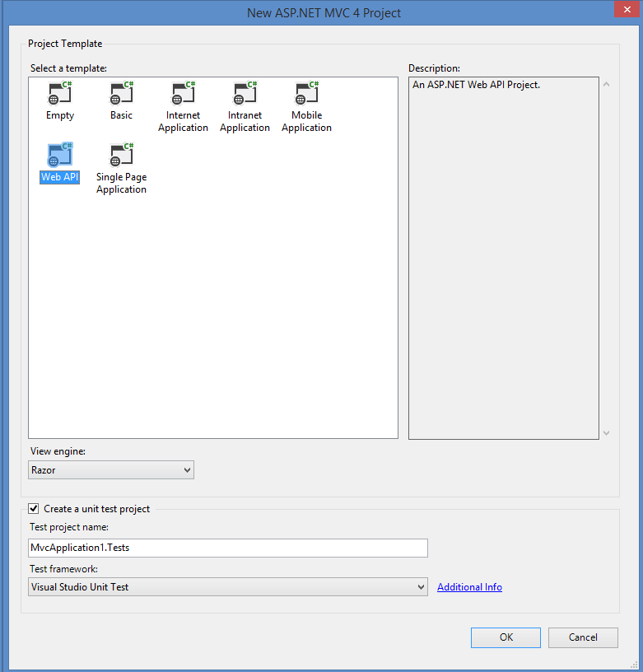This screenshot has width=643, height=672.
Task: Choose the Internet Application template icon
Action: (184, 93)
